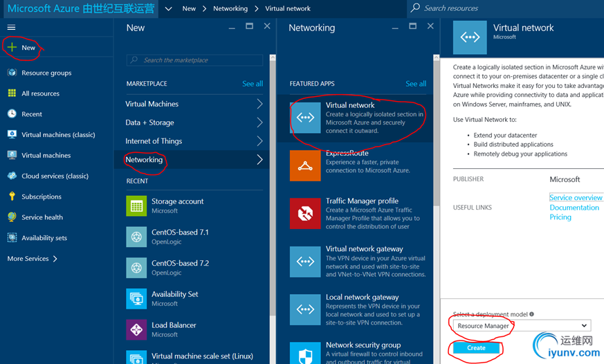Expand the Data + Storage category chevron
Screen dimensions: 604x364
point(259,122)
